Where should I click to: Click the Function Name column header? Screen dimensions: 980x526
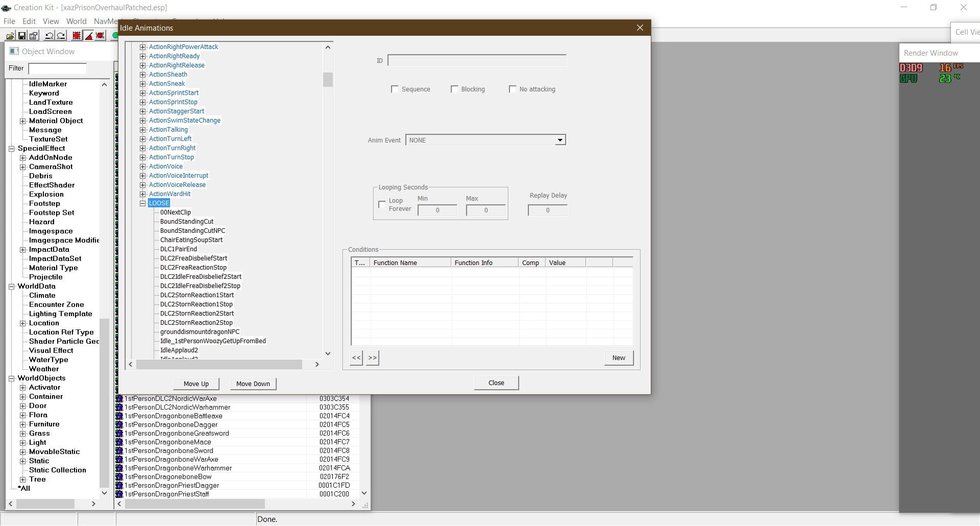coord(411,263)
